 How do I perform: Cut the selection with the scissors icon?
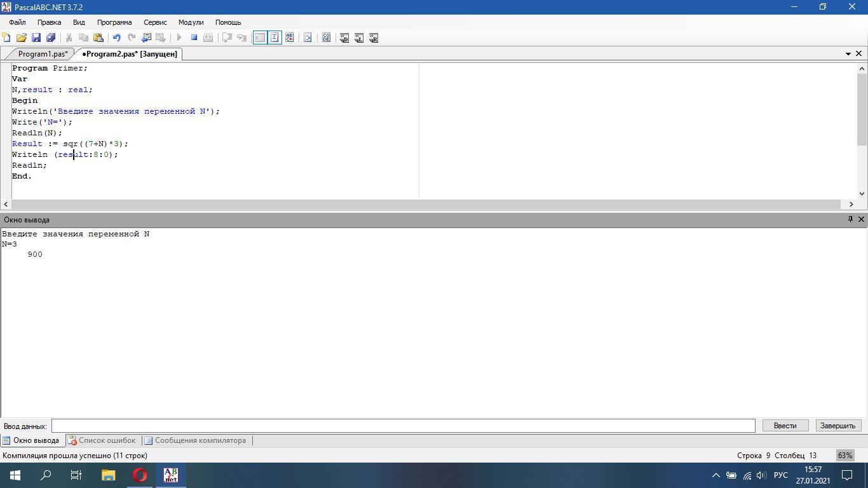click(x=69, y=37)
